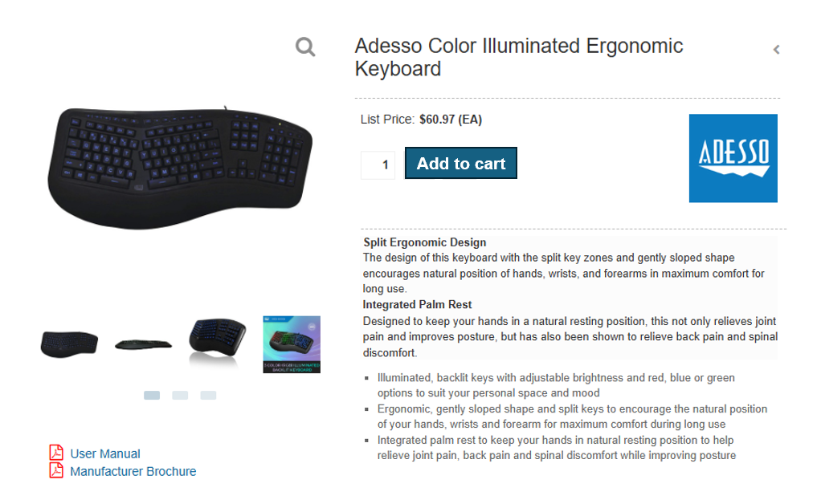Go to first carousel page dot
Screen dimensions: 817x504
[152, 395]
